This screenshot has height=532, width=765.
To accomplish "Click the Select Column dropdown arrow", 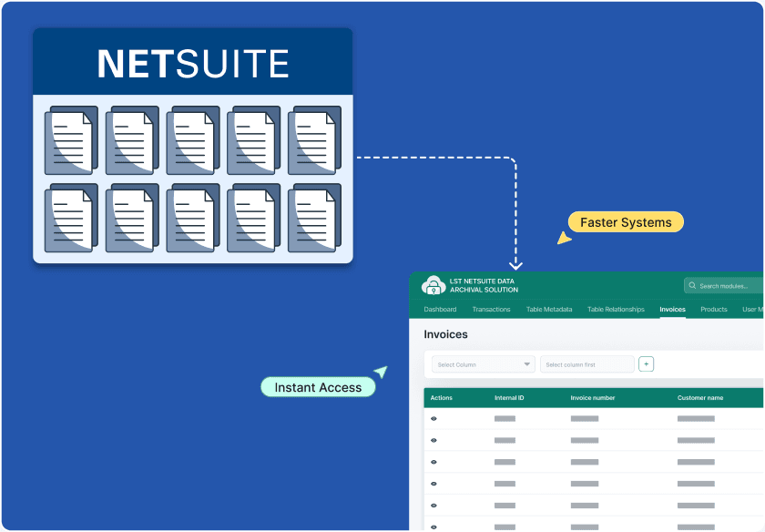I will pos(527,364).
